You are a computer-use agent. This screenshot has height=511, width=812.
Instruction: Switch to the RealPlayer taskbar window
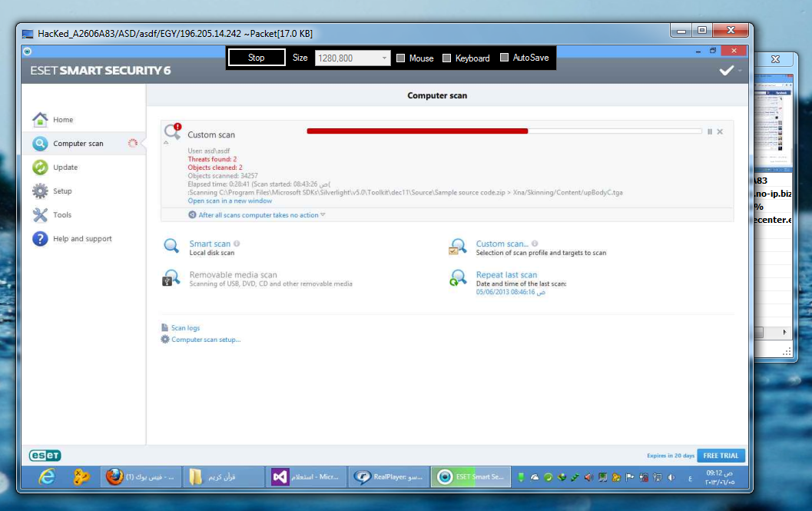[389, 476]
